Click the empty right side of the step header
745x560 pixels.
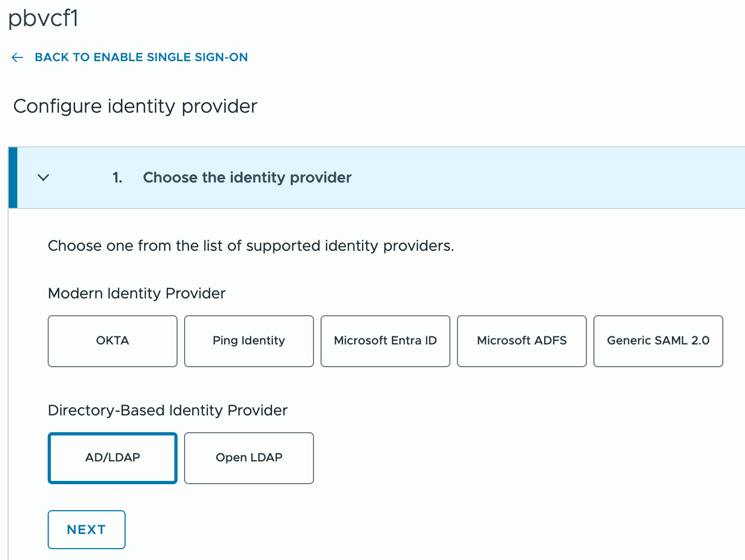coord(568,178)
